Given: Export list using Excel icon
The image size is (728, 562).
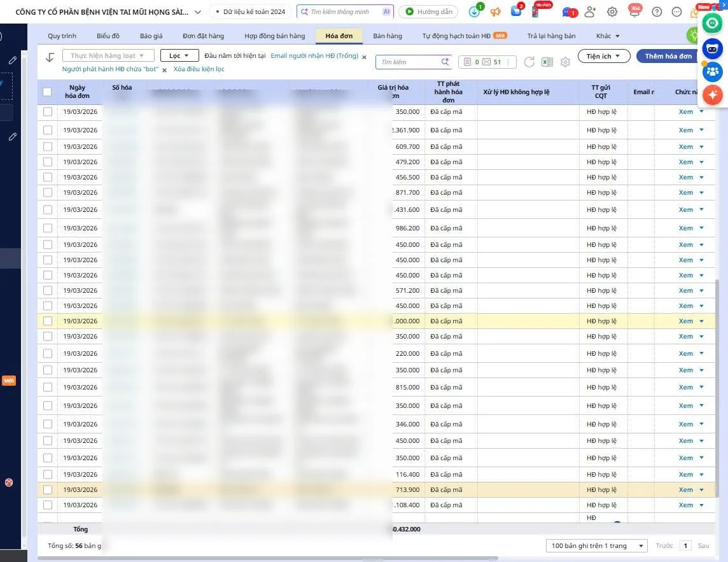Looking at the screenshot, I should click(x=547, y=62).
